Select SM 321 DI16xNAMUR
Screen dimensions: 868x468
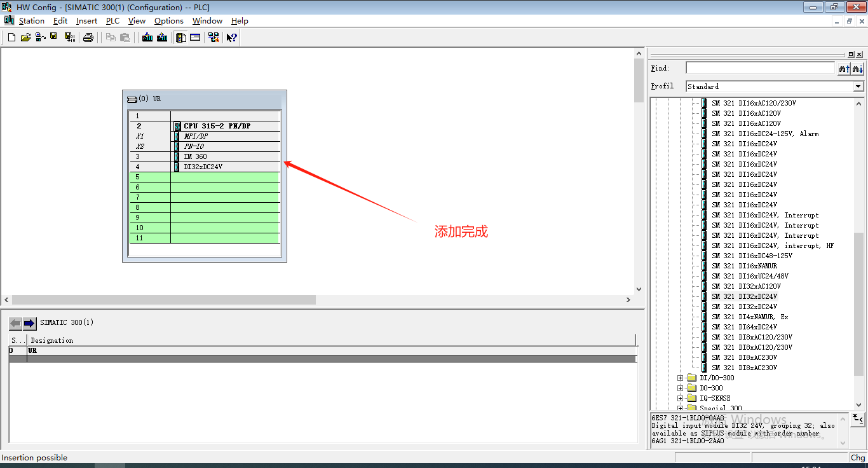[744, 266]
